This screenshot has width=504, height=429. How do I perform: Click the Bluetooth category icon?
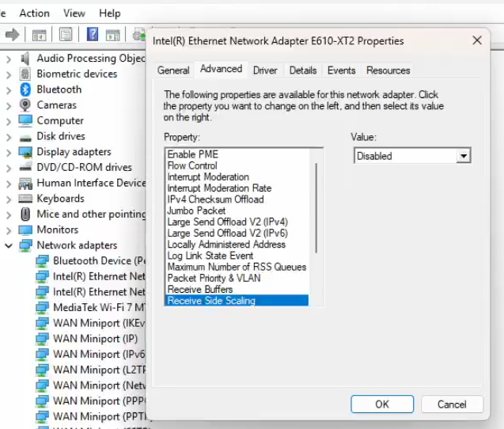(25, 89)
